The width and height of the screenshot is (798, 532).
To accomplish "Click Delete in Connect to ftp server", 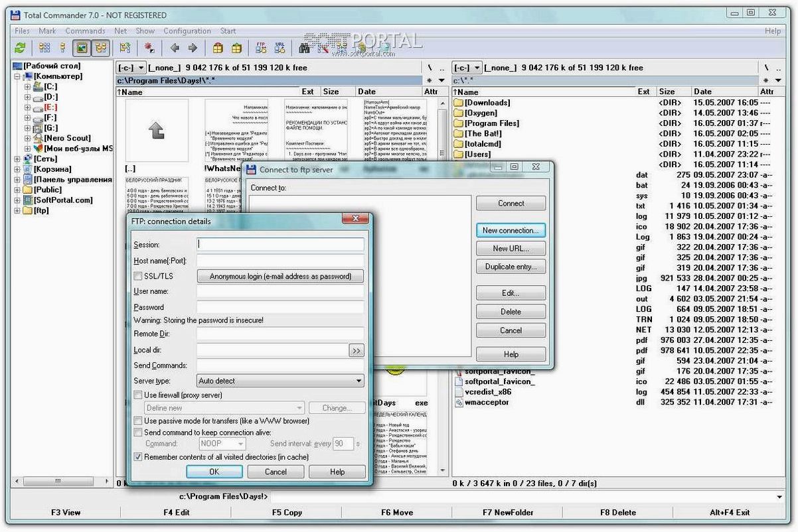I will 511,311.
